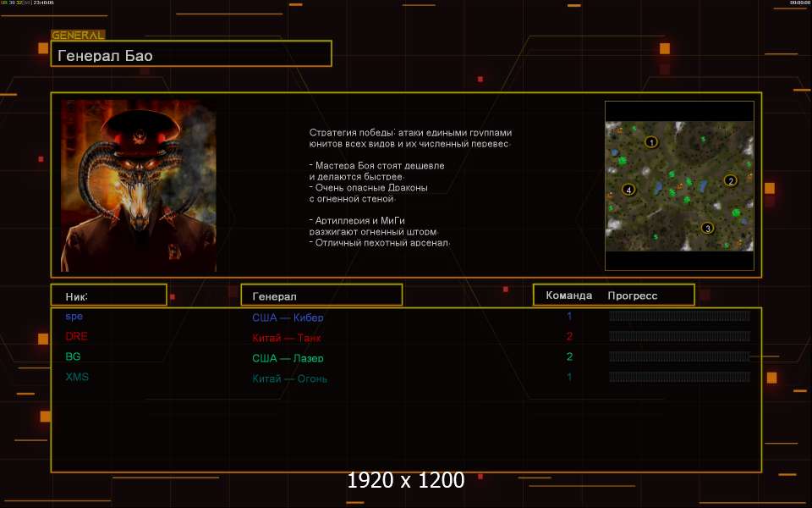The height and width of the screenshot is (508, 812).
Task: Select player nickname 'spe'
Action: click(x=74, y=316)
